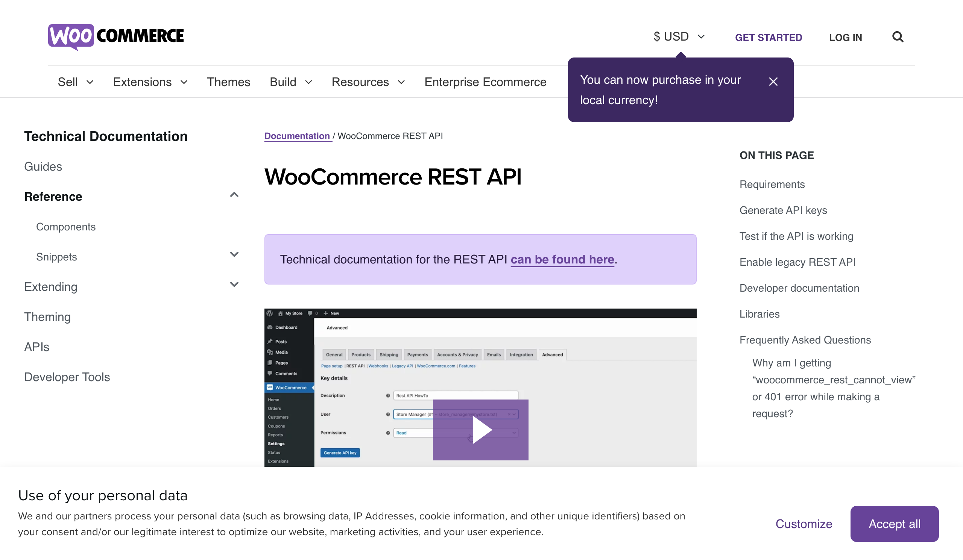Screen dimensions: 963x560
Task: Open Theming in the sidebar
Action: [47, 317]
